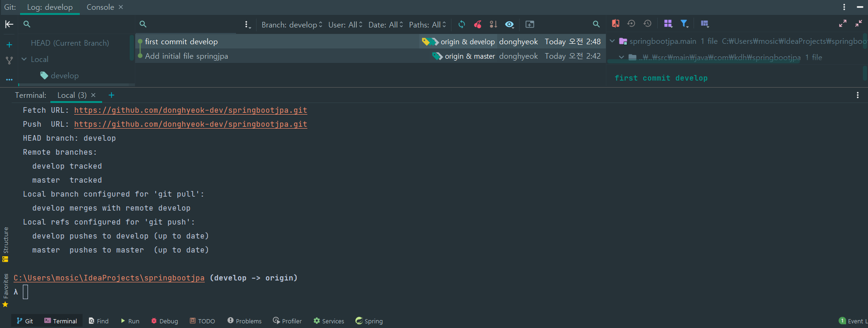Open the TODO tool window

(202, 321)
